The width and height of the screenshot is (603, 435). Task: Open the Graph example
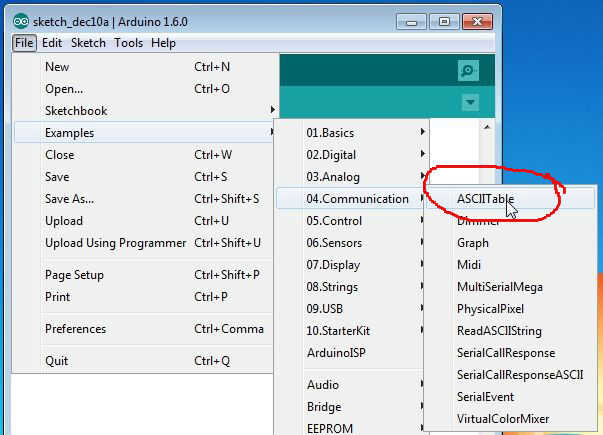coord(510,243)
